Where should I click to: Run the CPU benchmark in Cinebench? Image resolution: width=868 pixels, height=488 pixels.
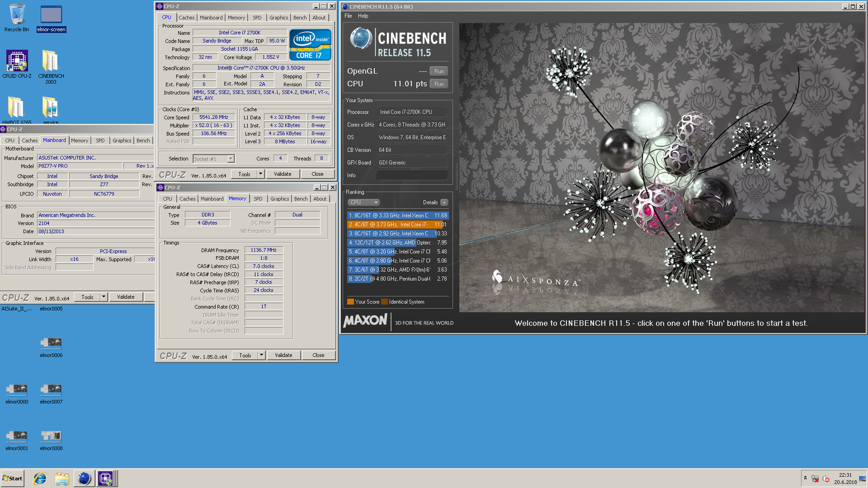pyautogui.click(x=439, y=84)
